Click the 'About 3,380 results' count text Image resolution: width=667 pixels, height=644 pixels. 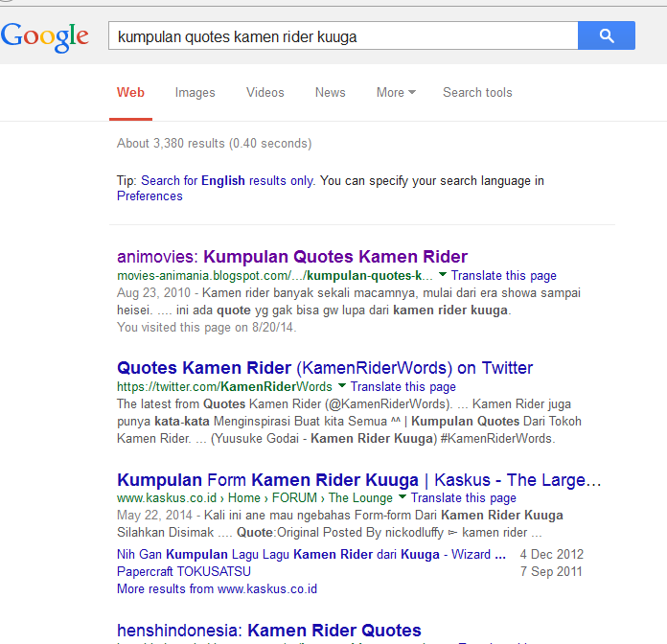pos(215,144)
